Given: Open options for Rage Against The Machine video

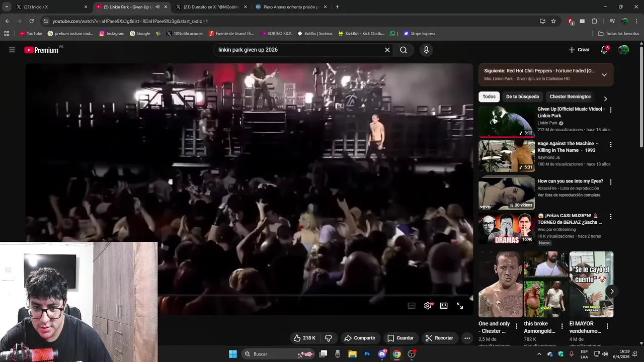Looking at the screenshot, I should pos(611,144).
